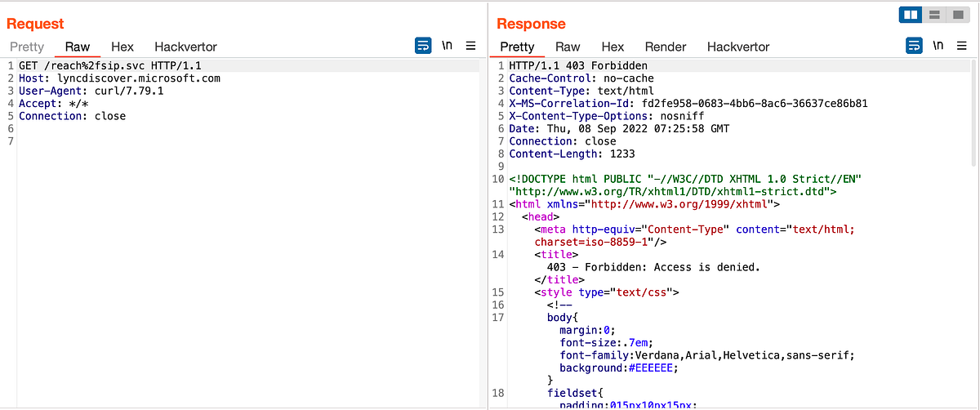Viewport: 980px width, 410px height.
Task: Select top-bottom stacked layout icon
Action: [935, 15]
